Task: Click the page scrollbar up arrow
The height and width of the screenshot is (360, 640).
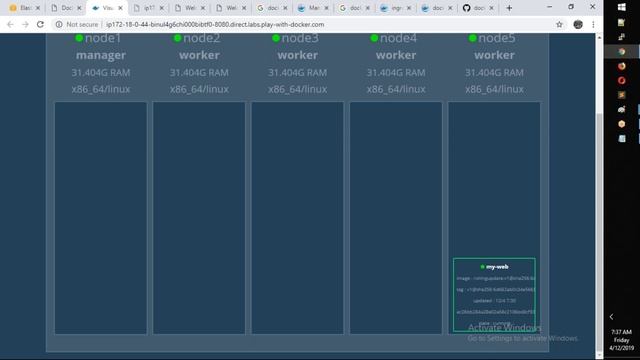Action: point(599,38)
